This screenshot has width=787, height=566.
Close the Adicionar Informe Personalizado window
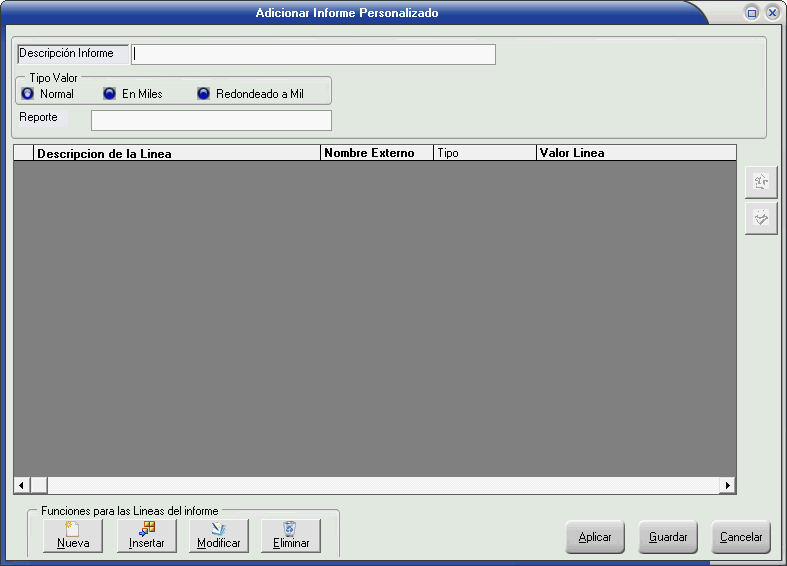772,13
